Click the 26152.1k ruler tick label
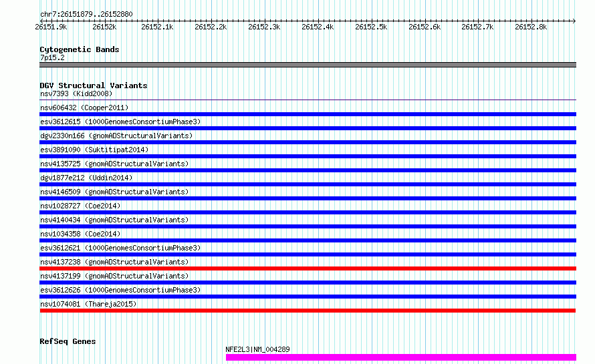This screenshot has width=595, height=364. [x=158, y=27]
